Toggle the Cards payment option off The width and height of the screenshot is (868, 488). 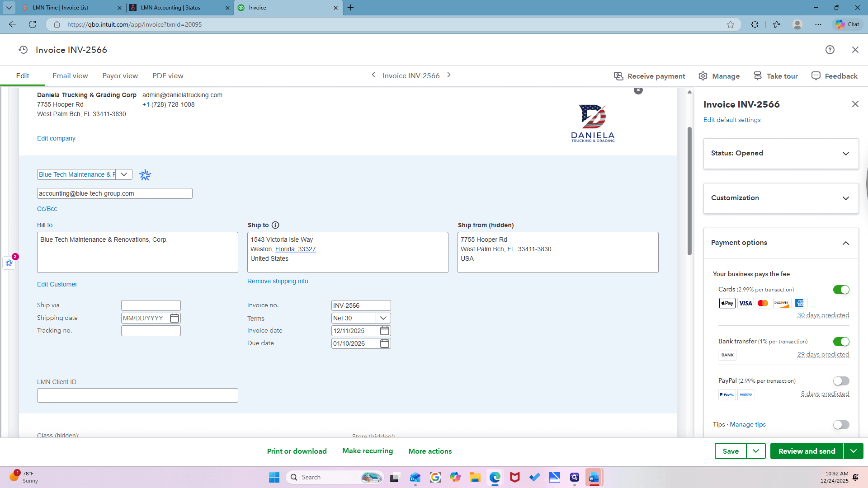pos(841,290)
